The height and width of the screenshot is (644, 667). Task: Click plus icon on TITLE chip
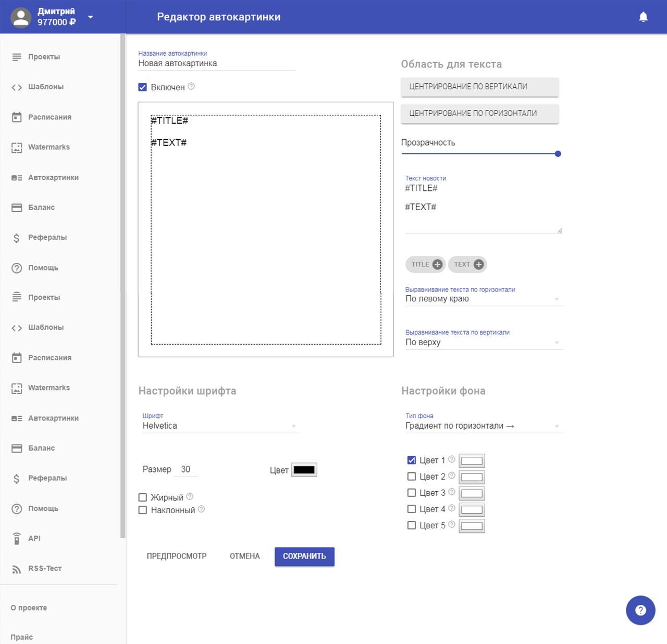[x=437, y=264]
